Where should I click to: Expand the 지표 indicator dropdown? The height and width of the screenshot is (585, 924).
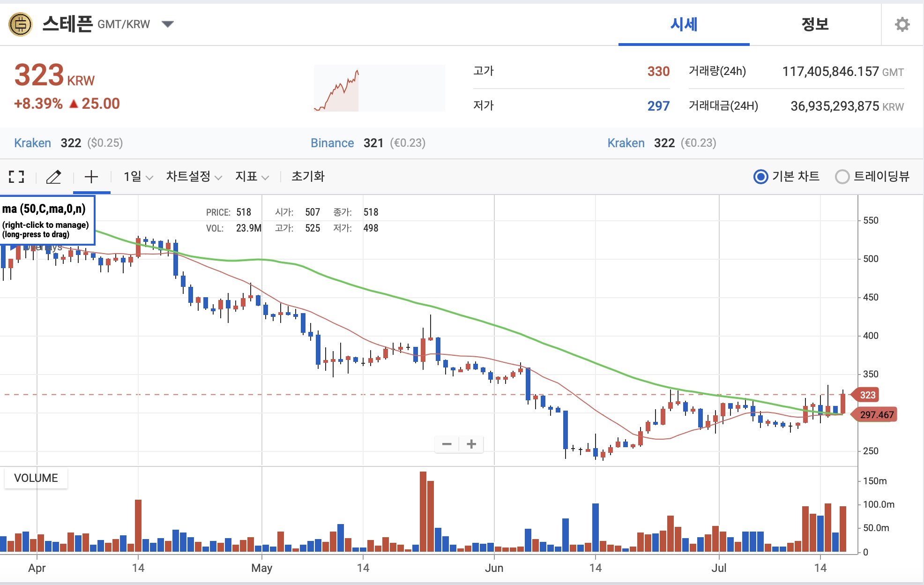coord(251,177)
